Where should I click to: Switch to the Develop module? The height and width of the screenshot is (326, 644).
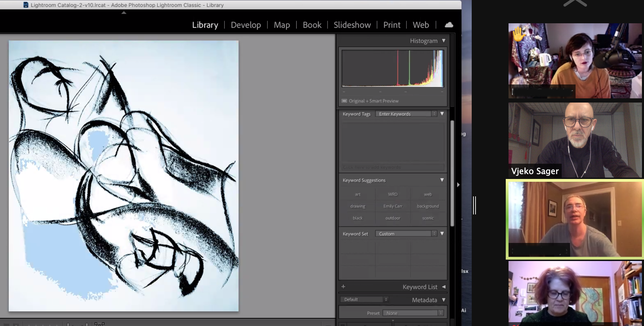(246, 25)
